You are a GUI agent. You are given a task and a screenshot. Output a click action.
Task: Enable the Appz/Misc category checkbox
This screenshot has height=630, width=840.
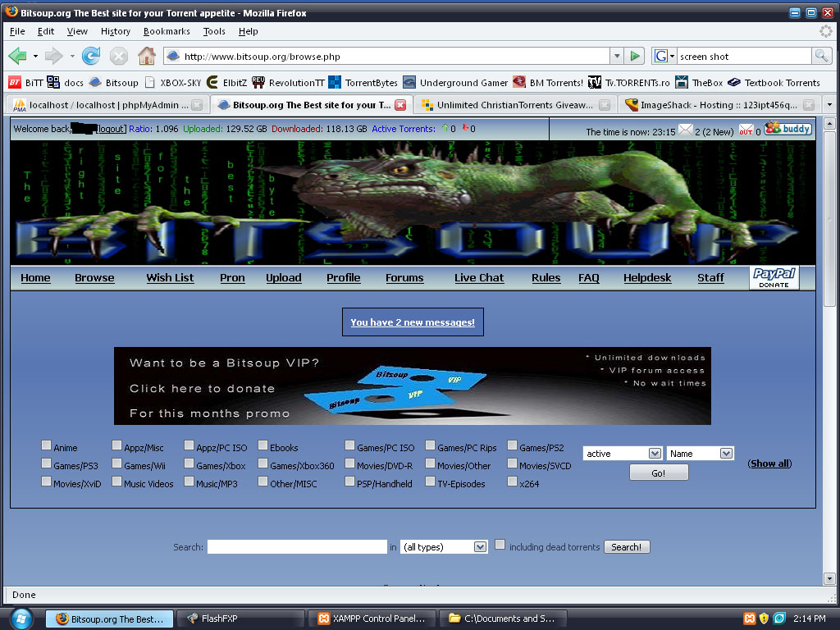116,445
